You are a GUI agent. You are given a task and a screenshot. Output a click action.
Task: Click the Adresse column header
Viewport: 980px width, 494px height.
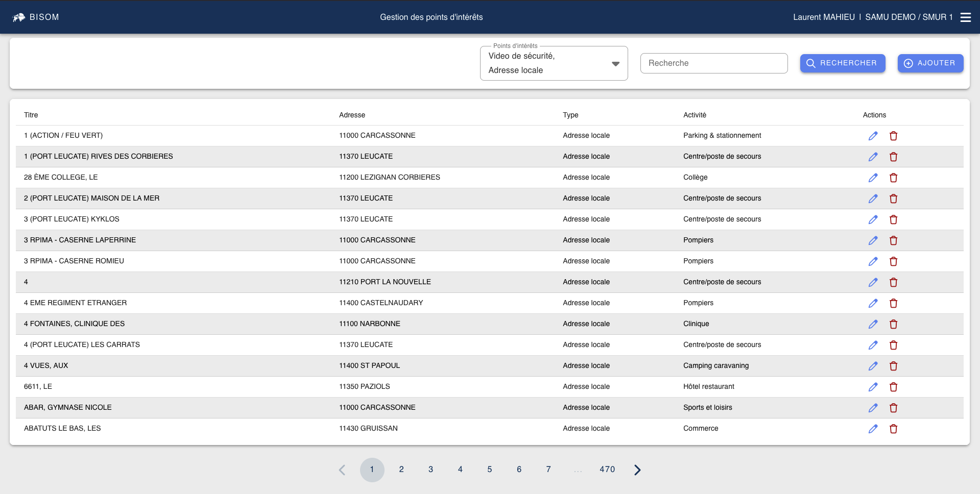(x=352, y=115)
